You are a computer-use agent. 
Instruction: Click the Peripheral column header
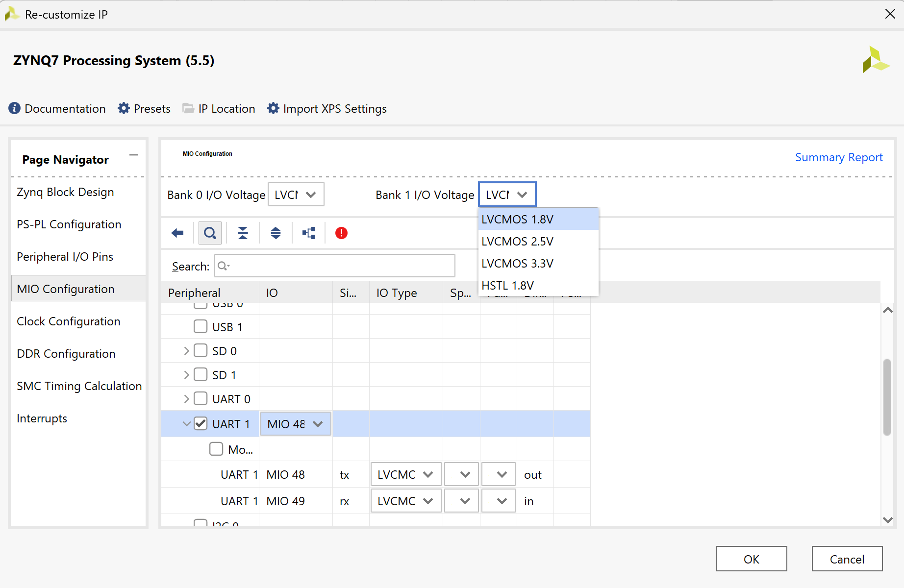pos(210,293)
